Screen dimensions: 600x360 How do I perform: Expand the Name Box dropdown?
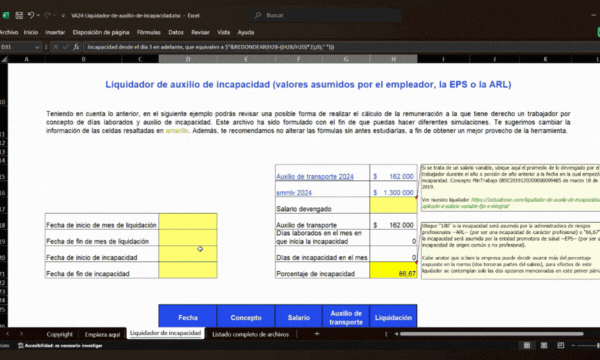tap(37, 47)
